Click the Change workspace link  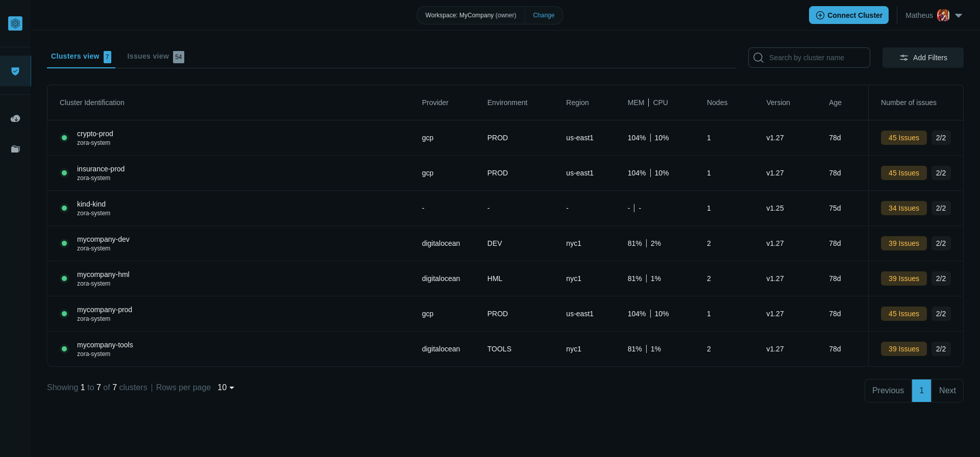(x=544, y=15)
